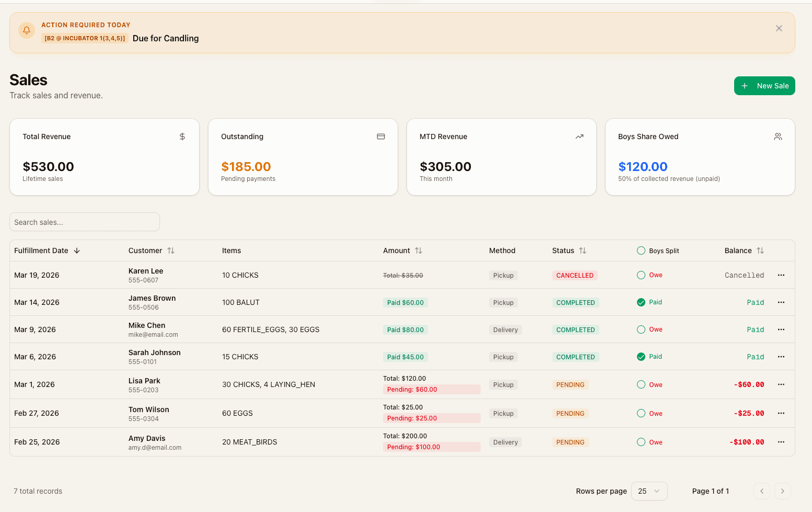Image resolution: width=812 pixels, height=512 pixels.
Task: Click the plus icon inside New Sale button
Action: (744, 86)
